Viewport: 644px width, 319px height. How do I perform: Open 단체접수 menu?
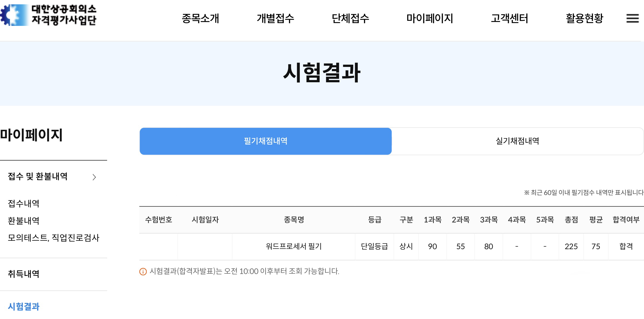coord(350,18)
